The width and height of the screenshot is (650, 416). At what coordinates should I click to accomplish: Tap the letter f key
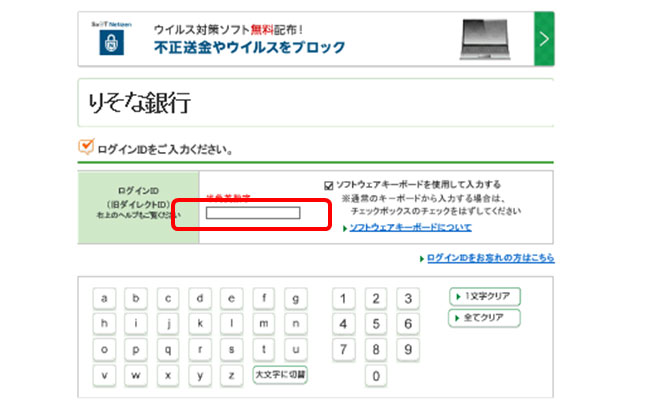click(264, 298)
